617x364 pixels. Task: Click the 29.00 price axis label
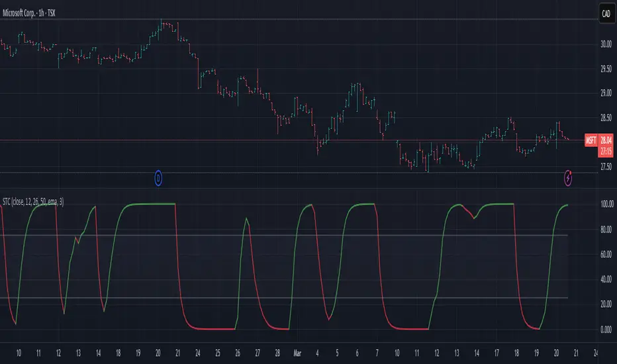606,93
